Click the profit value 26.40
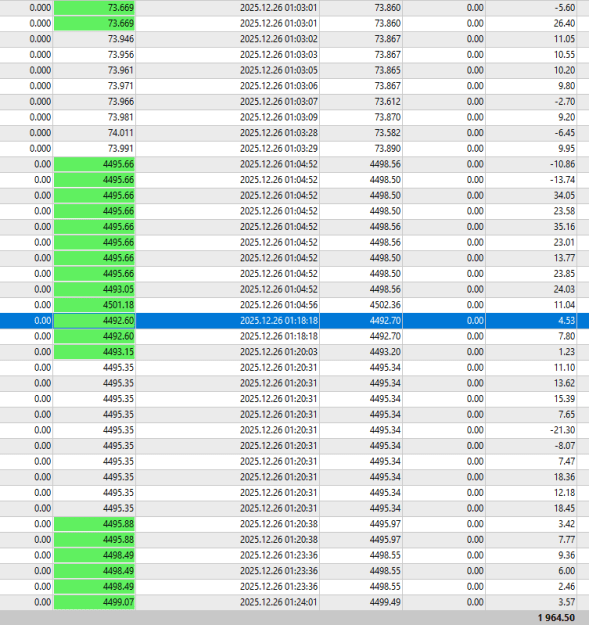Image resolution: width=589 pixels, height=625 pixels. click(564, 24)
